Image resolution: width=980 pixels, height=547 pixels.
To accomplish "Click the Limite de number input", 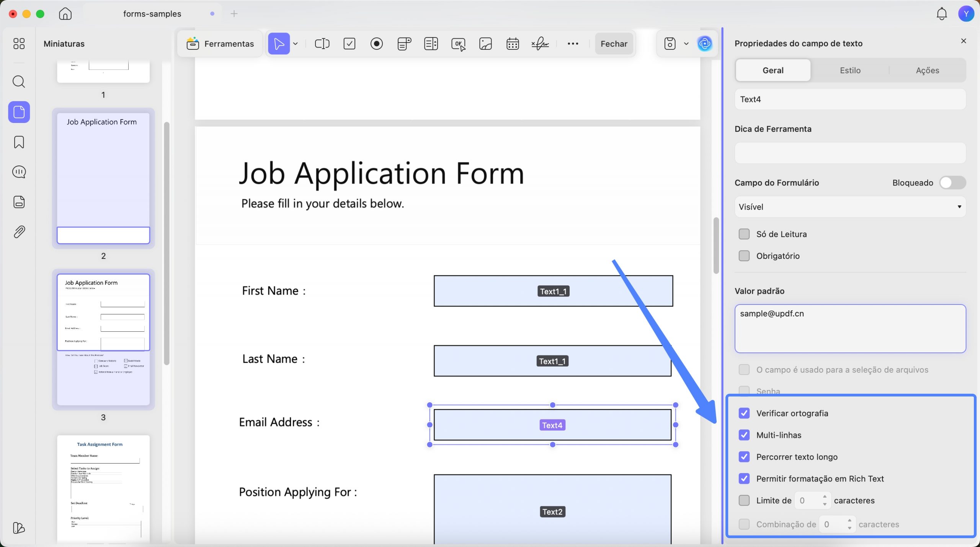I will (807, 501).
